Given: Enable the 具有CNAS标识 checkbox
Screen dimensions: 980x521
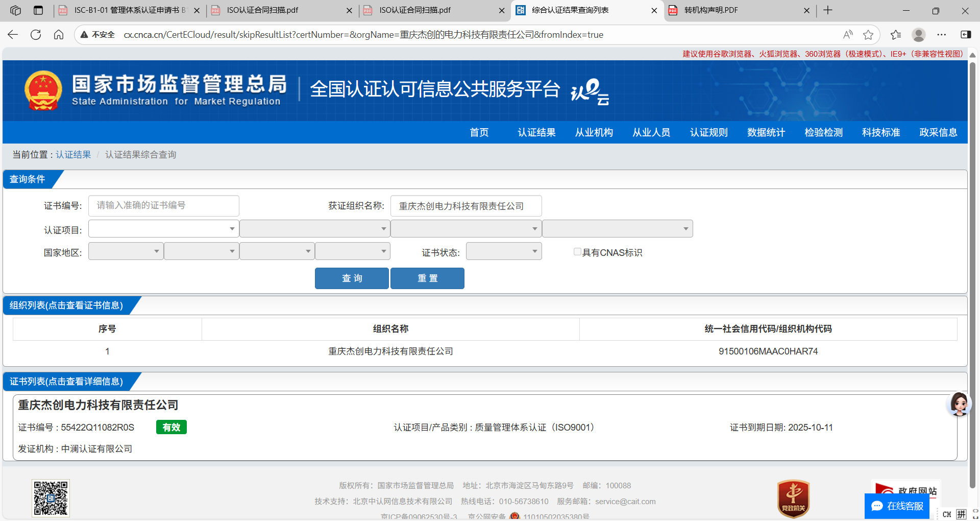Looking at the screenshot, I should point(577,252).
